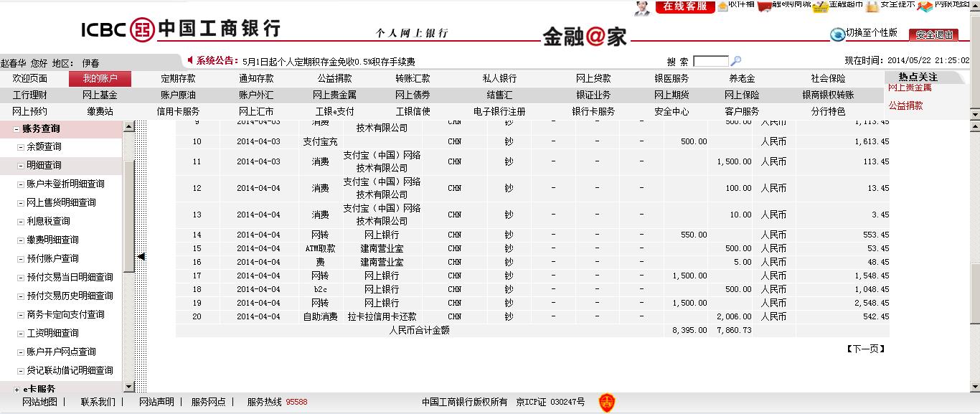Open the 网上贵金属 menu item in navigation
Image resolution: width=980 pixels, height=414 pixels.
pyautogui.click(x=334, y=95)
